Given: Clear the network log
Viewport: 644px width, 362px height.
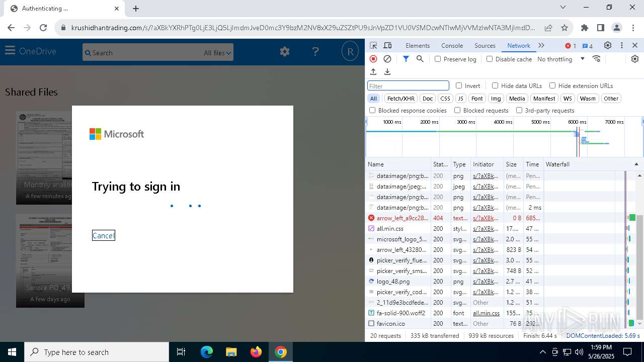Looking at the screenshot, I should 387,59.
